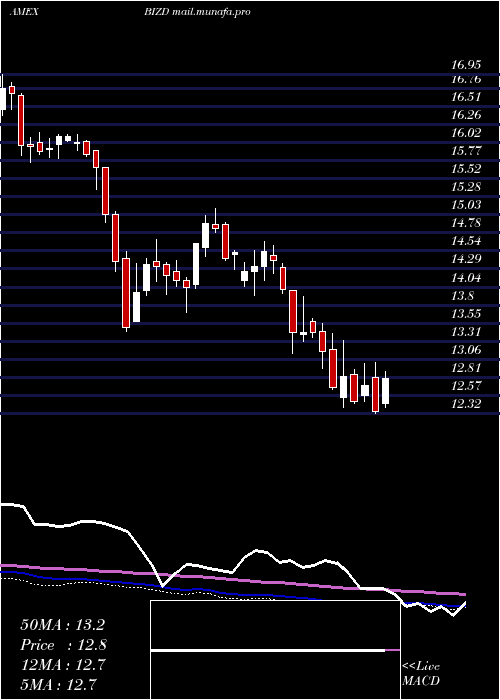This screenshot has width=500, height=700.
Task: Select the 13.31 price axis label
Action: tap(466, 332)
